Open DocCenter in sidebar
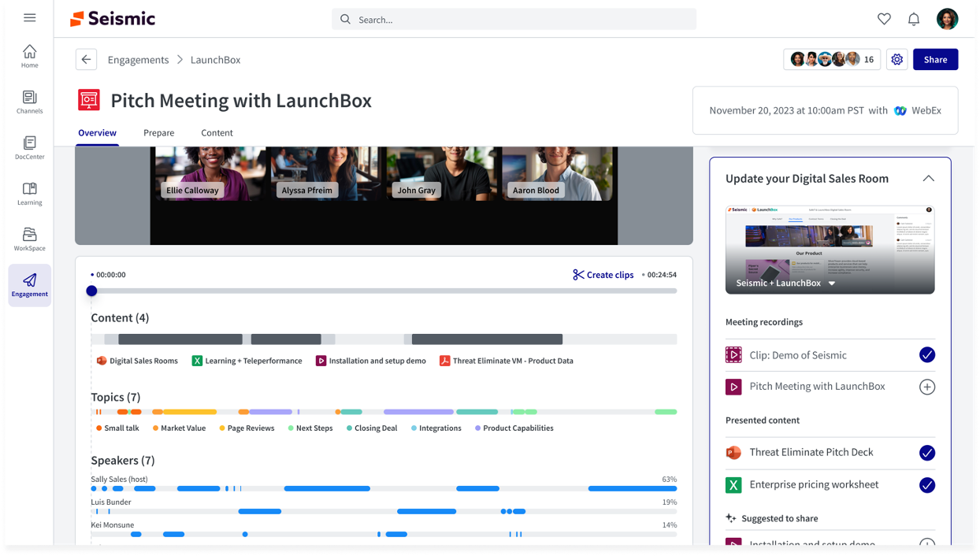The image size is (980, 556). point(29,147)
